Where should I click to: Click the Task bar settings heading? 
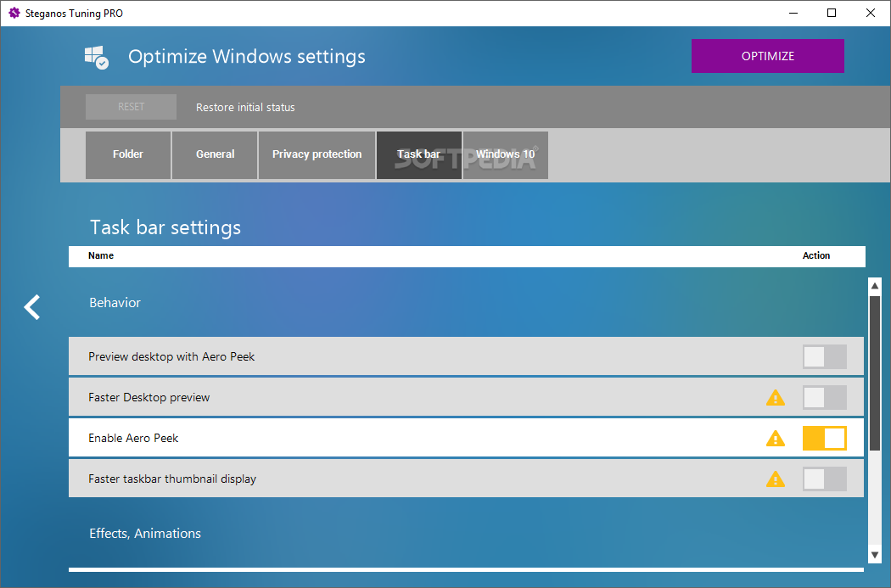tap(165, 227)
